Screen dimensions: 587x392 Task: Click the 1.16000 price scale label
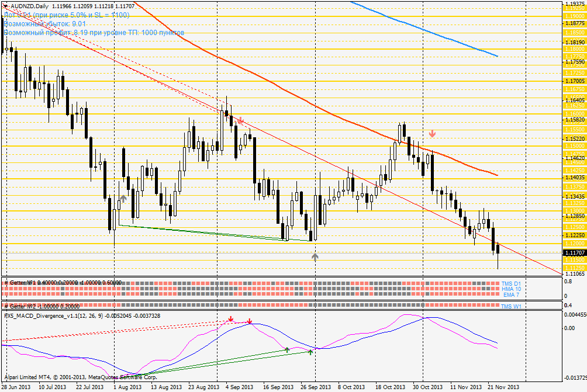(575, 114)
